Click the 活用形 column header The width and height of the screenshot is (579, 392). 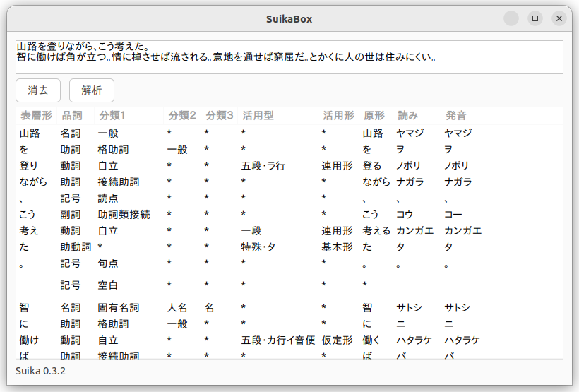338,116
